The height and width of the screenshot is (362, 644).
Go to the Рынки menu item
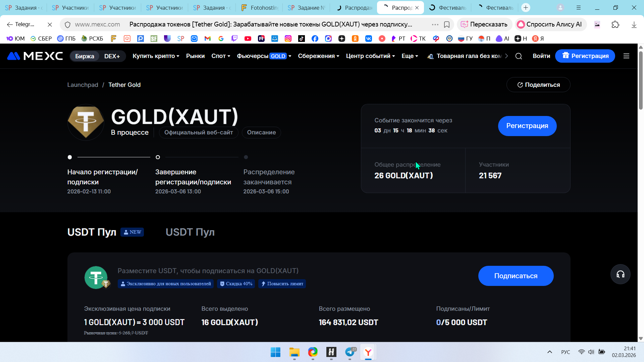(195, 56)
